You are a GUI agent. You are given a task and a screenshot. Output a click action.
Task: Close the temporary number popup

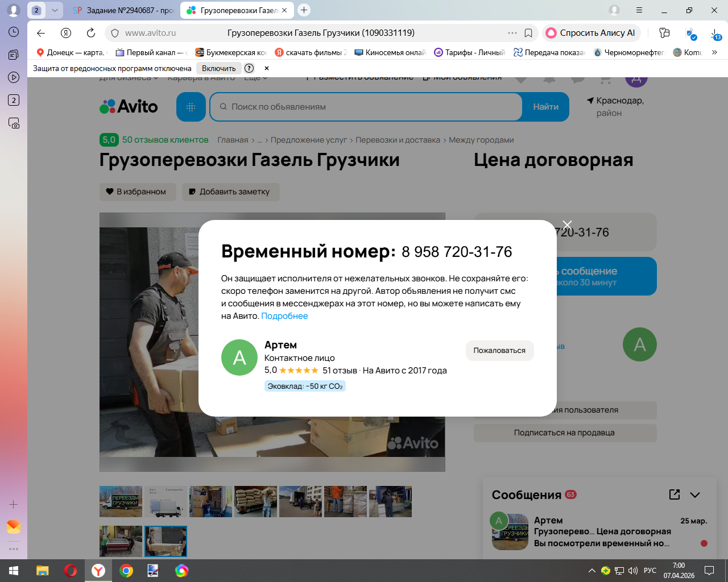pos(567,225)
